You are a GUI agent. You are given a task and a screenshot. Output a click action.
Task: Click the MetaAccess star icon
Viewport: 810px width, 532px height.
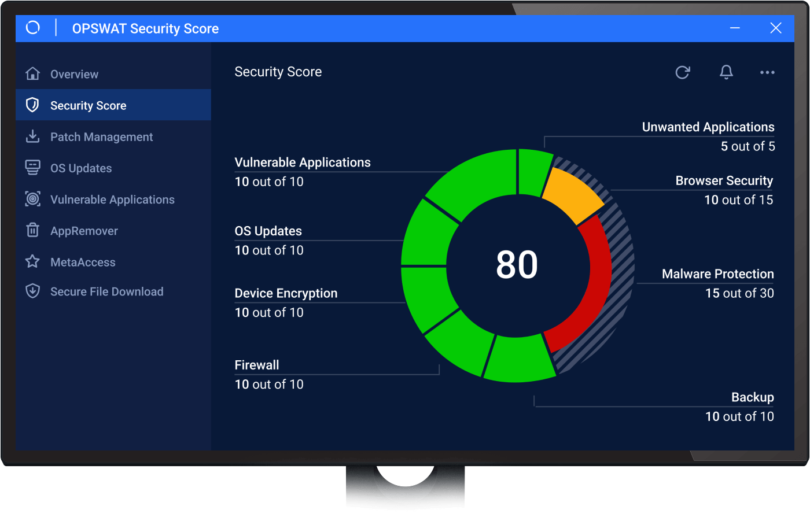tap(33, 261)
